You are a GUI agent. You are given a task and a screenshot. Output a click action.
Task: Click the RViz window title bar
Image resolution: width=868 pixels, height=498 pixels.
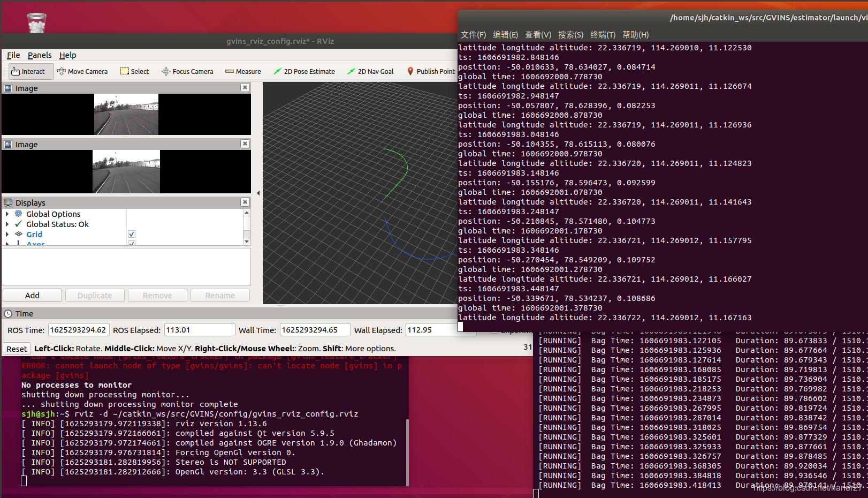230,41
